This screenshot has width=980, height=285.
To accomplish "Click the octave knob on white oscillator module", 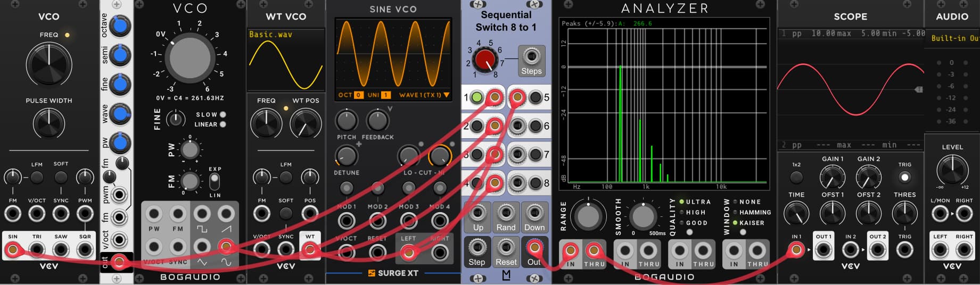I will pyautogui.click(x=121, y=26).
